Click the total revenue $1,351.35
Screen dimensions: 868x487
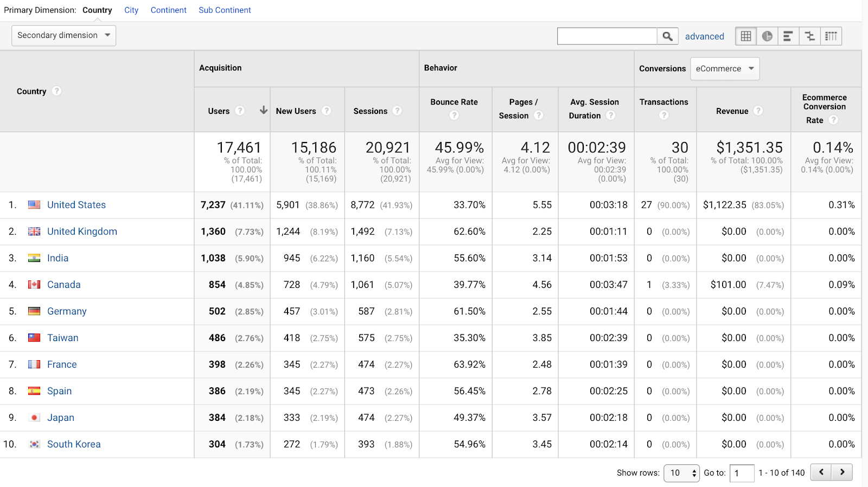click(x=749, y=148)
